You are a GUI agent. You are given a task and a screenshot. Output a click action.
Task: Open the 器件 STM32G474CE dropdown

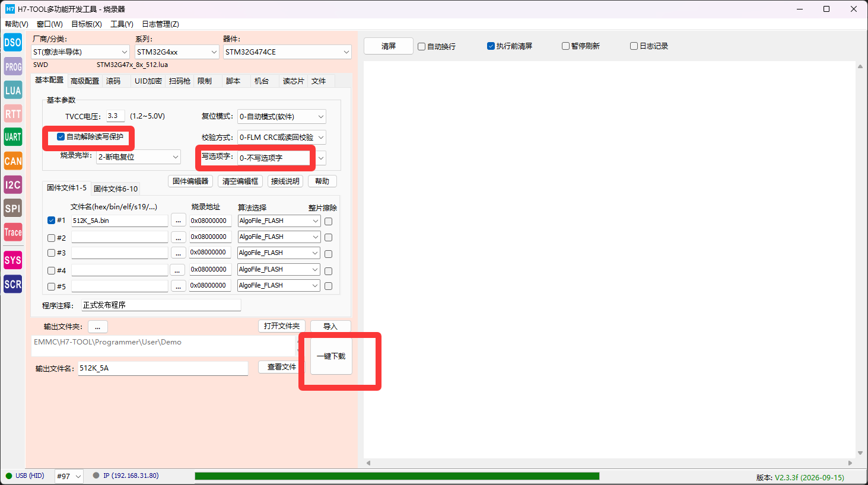(287, 52)
